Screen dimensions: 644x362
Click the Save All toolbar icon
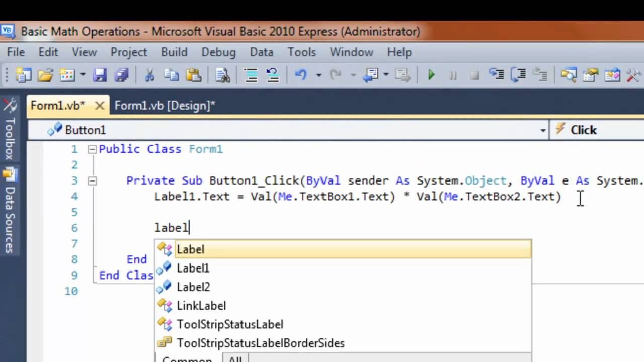pos(121,75)
